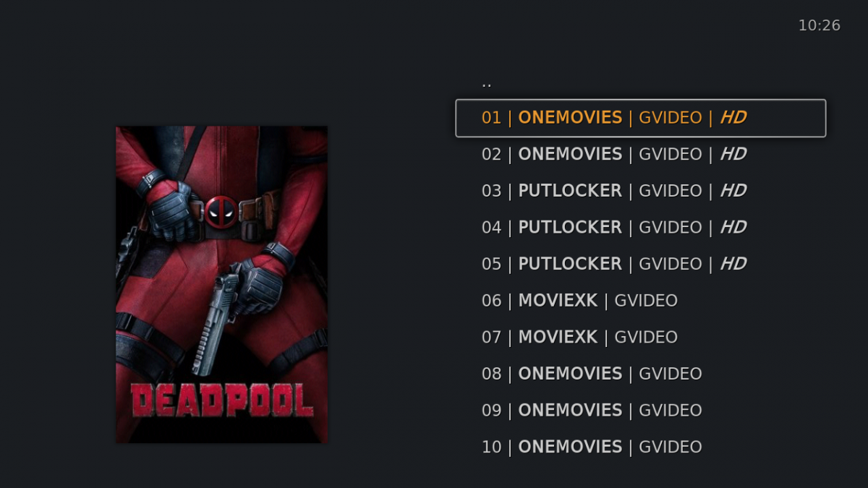Viewport: 868px width, 488px height.
Task: Click the GVIDEO label on row 07
Action: (x=646, y=337)
